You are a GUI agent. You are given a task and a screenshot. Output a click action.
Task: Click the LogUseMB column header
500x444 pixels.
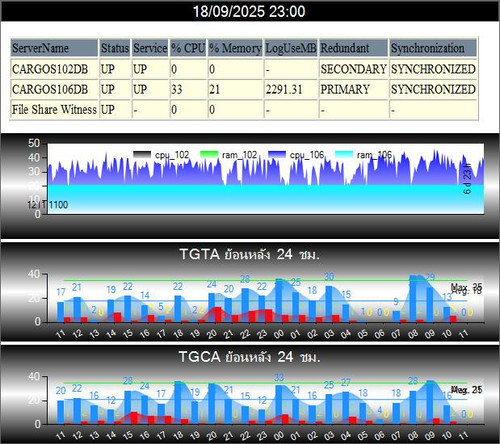tap(291, 48)
